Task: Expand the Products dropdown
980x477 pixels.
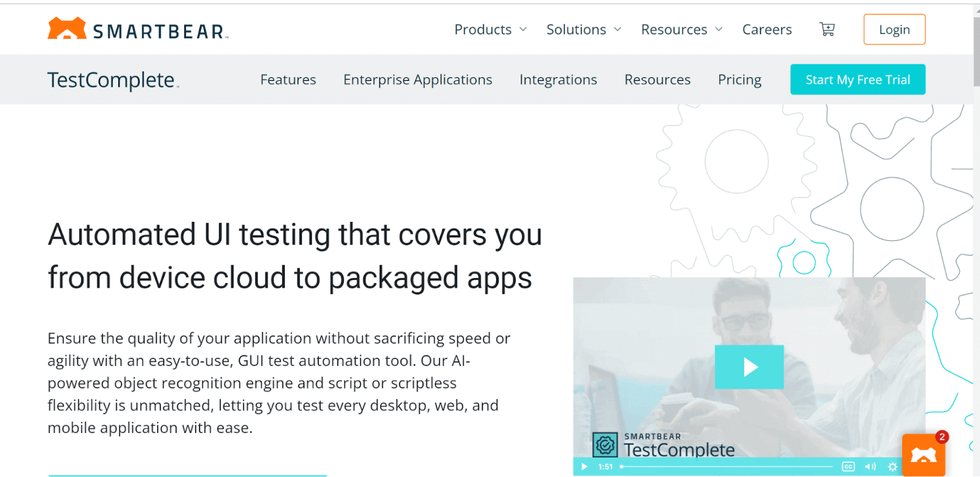Action: [x=490, y=29]
